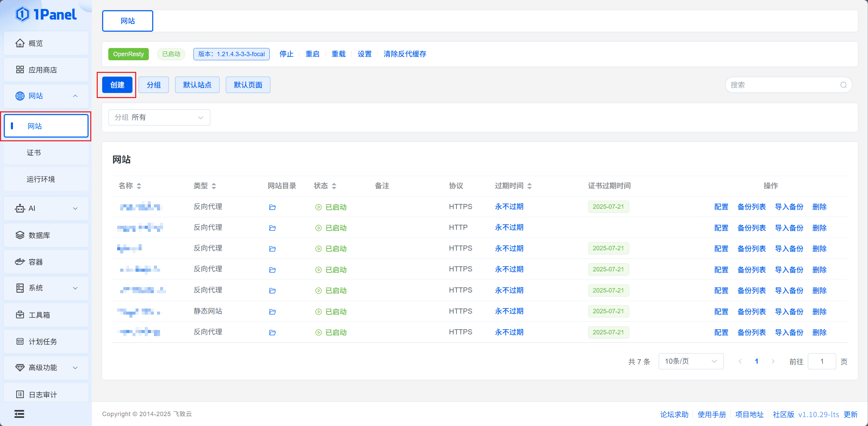868x426 pixels.
Task: Open the folder icon in the 静态网站 row
Action: click(272, 312)
